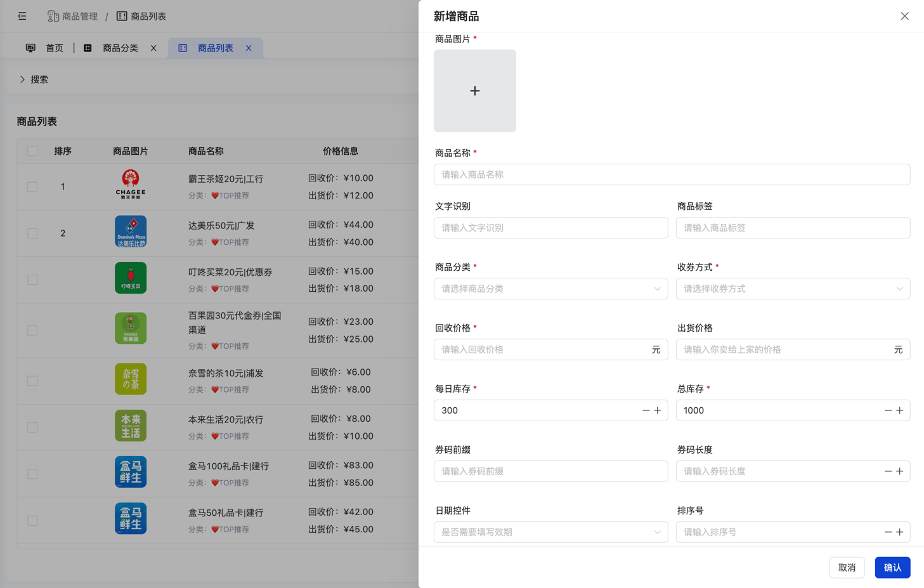The height and width of the screenshot is (588, 924).
Task: Click the 商品名称 input field
Action: (672, 174)
